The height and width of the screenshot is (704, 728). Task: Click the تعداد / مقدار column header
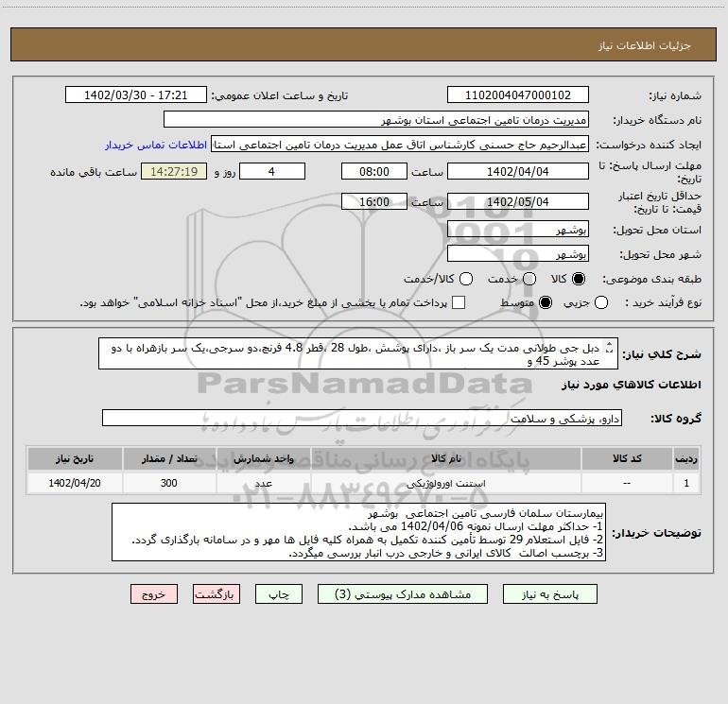point(169,458)
